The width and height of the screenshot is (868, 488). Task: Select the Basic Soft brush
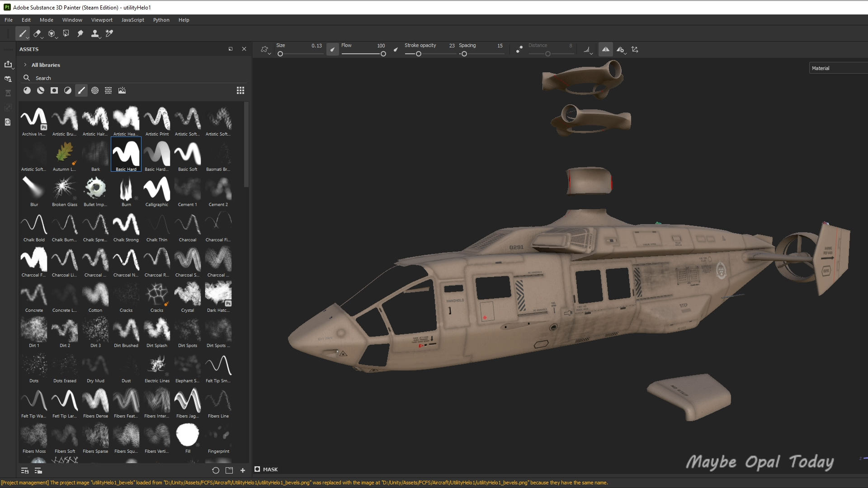pyautogui.click(x=188, y=155)
